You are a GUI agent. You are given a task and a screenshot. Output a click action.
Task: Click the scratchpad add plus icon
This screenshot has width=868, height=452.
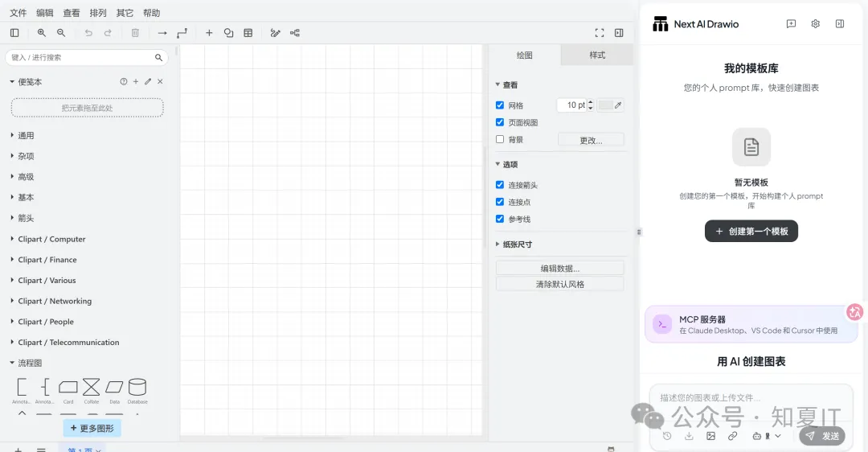tap(136, 81)
